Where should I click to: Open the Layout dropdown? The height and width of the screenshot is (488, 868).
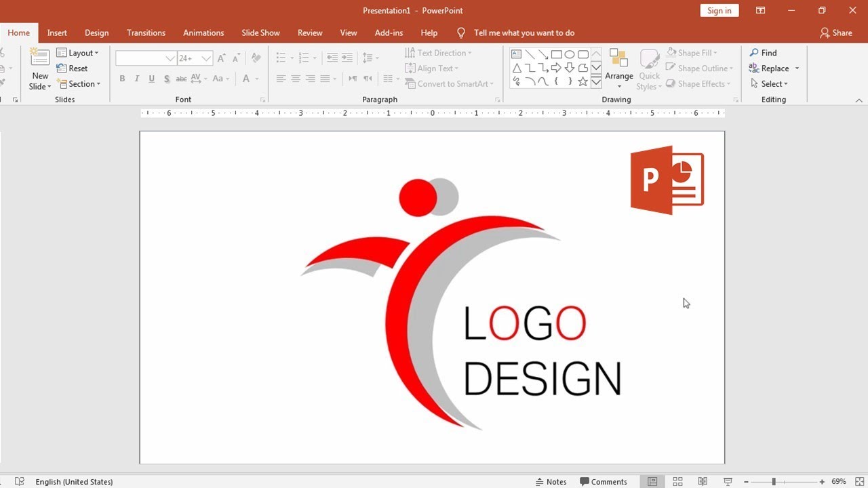(x=77, y=53)
